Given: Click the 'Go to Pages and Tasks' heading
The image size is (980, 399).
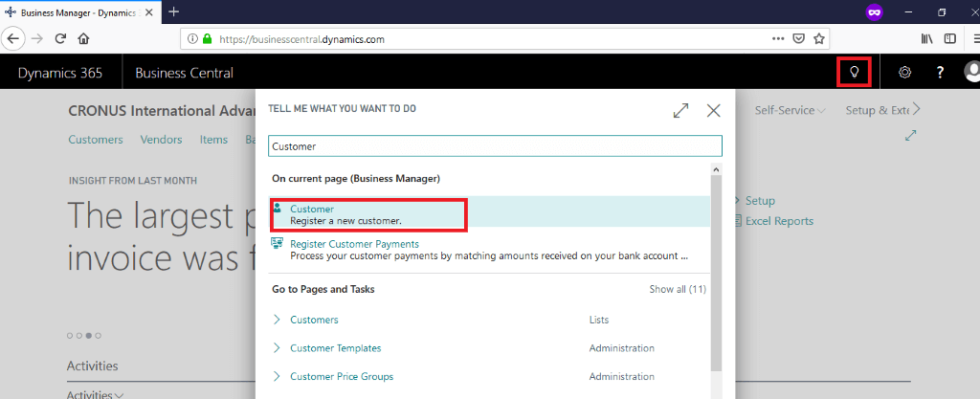Looking at the screenshot, I should click(323, 289).
